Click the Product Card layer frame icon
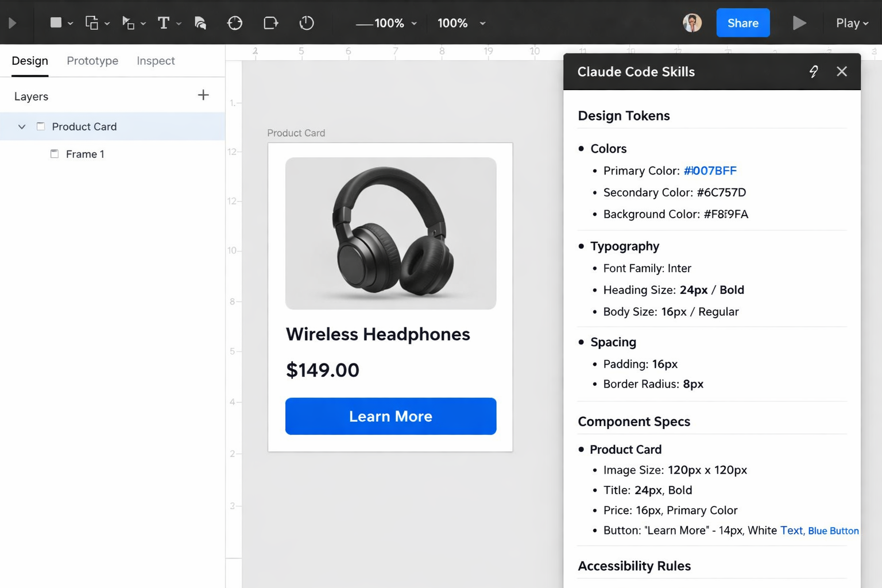The height and width of the screenshot is (588, 882). (x=41, y=126)
